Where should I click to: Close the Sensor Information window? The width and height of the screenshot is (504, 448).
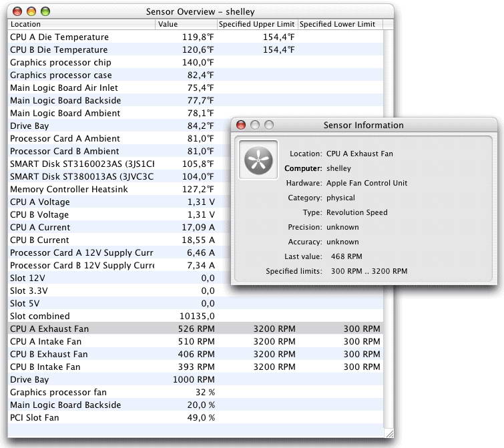click(x=241, y=125)
